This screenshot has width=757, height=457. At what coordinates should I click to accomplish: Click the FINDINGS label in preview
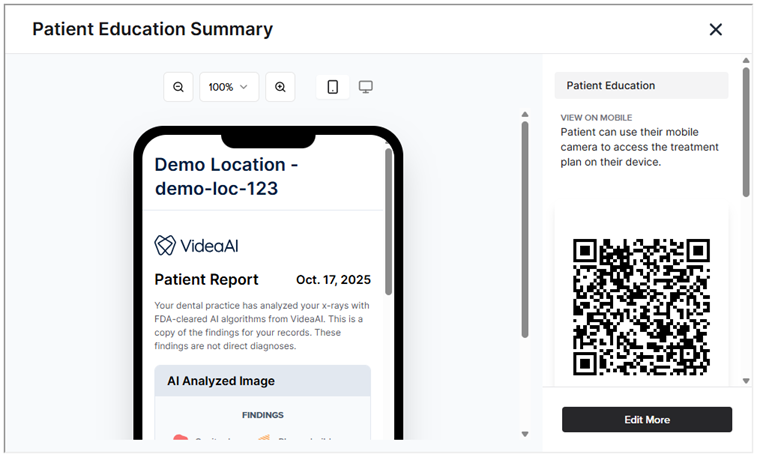pos(262,415)
